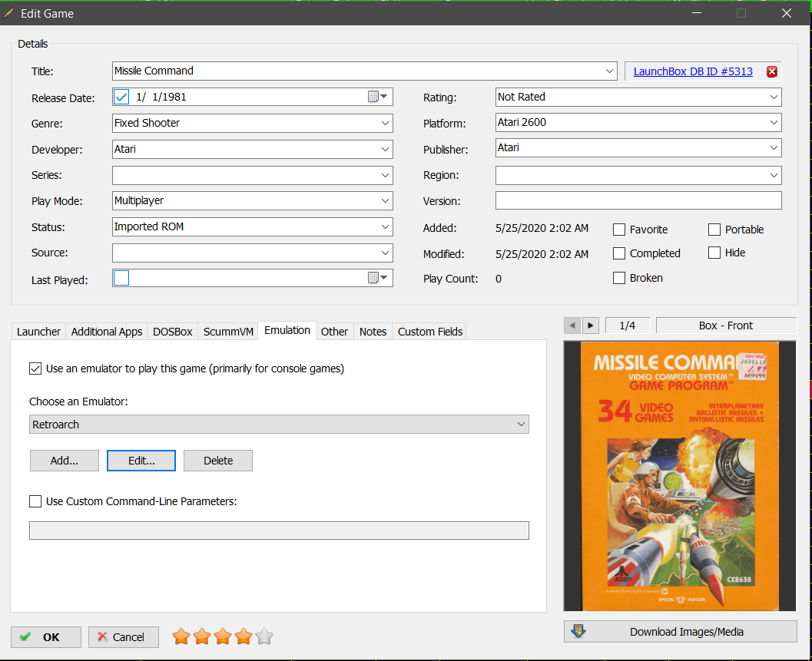
Task: Confirm changes with the OK button
Action: 46,637
